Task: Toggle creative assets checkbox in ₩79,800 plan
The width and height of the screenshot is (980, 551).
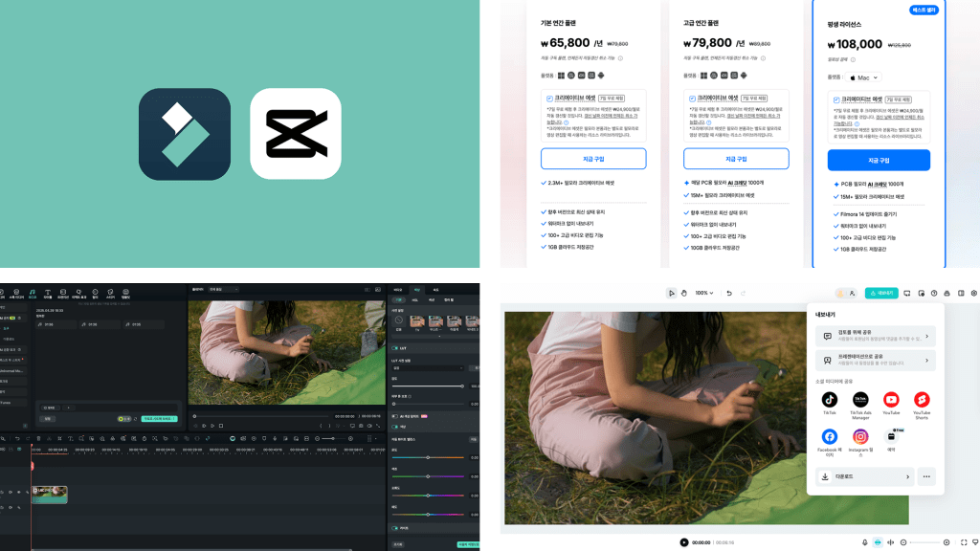Action: (x=692, y=99)
